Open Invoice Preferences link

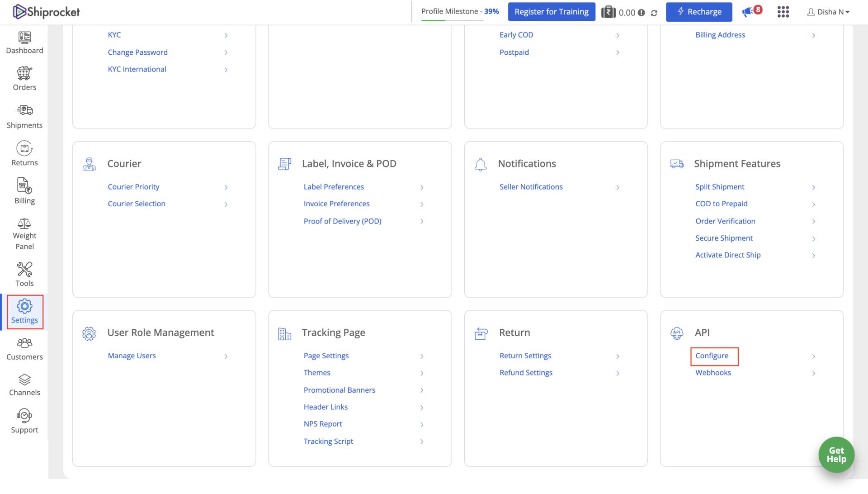click(336, 204)
